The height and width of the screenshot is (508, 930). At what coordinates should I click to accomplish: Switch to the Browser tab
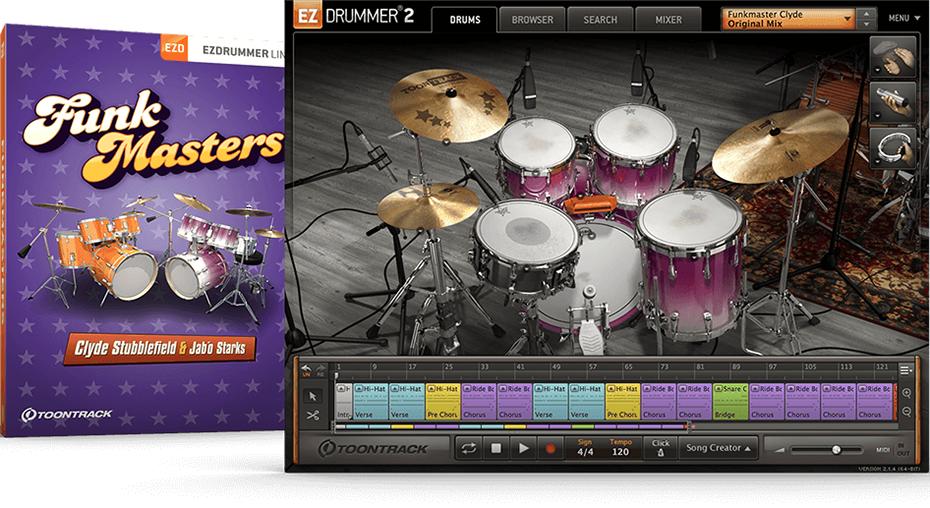click(x=533, y=19)
